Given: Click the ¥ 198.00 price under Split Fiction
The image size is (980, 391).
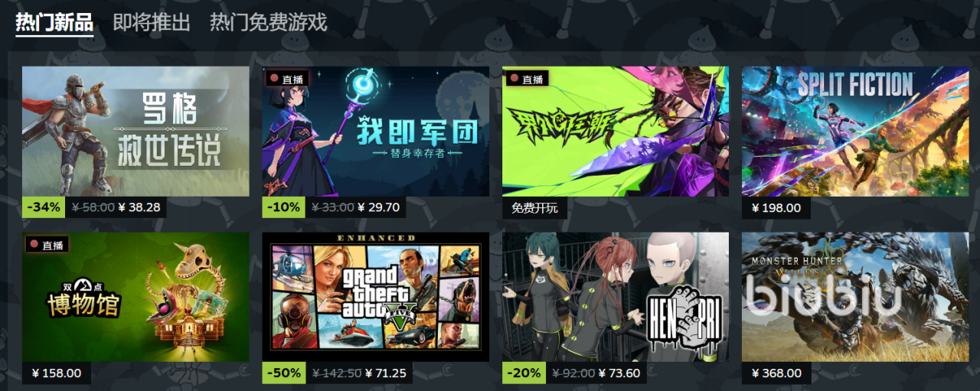Looking at the screenshot, I should click(776, 207).
